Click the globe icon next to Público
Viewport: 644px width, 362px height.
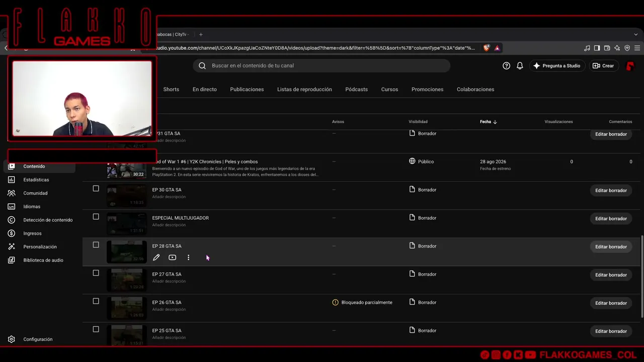[412, 161]
